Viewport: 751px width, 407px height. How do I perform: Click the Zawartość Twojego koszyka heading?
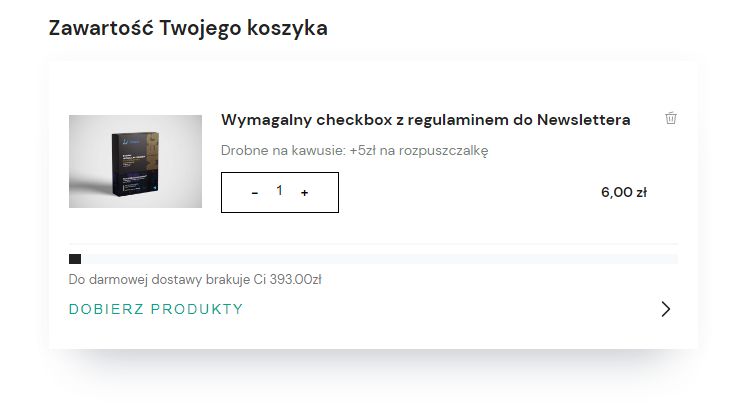click(x=188, y=28)
